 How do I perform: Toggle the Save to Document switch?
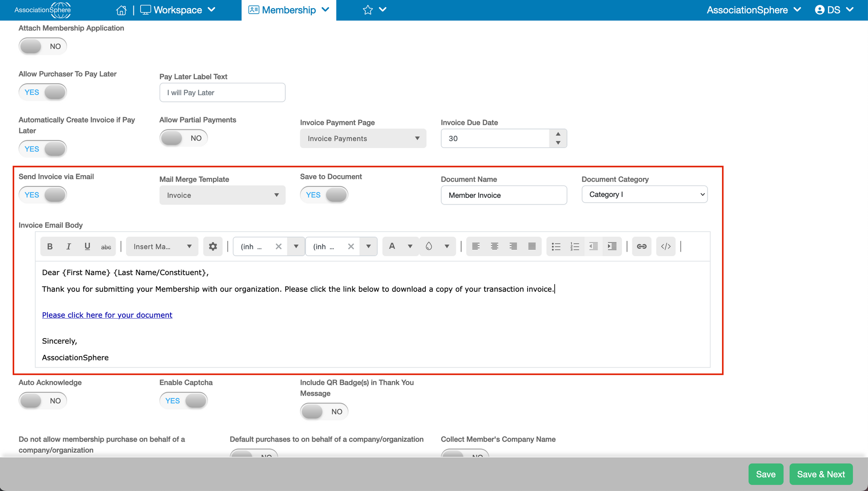pos(324,195)
